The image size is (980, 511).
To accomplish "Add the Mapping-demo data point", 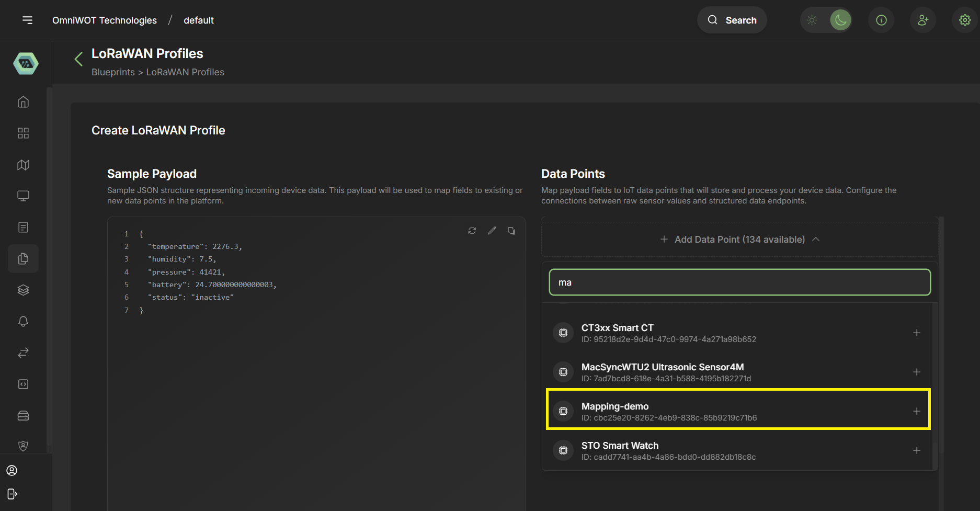I will pyautogui.click(x=917, y=411).
